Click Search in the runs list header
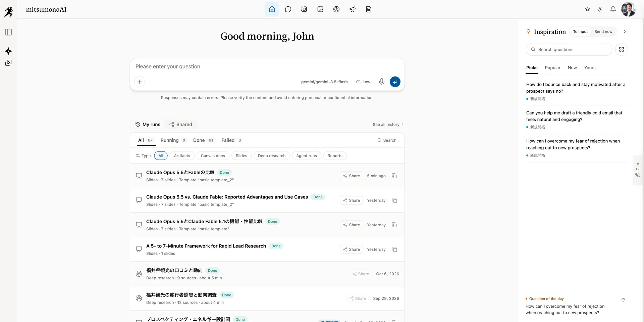Viewport: 644px width, 322px height. [387, 140]
